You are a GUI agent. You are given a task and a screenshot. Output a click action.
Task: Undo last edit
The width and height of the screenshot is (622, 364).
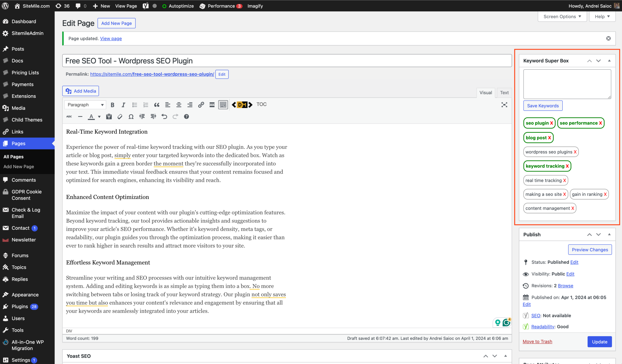click(164, 116)
